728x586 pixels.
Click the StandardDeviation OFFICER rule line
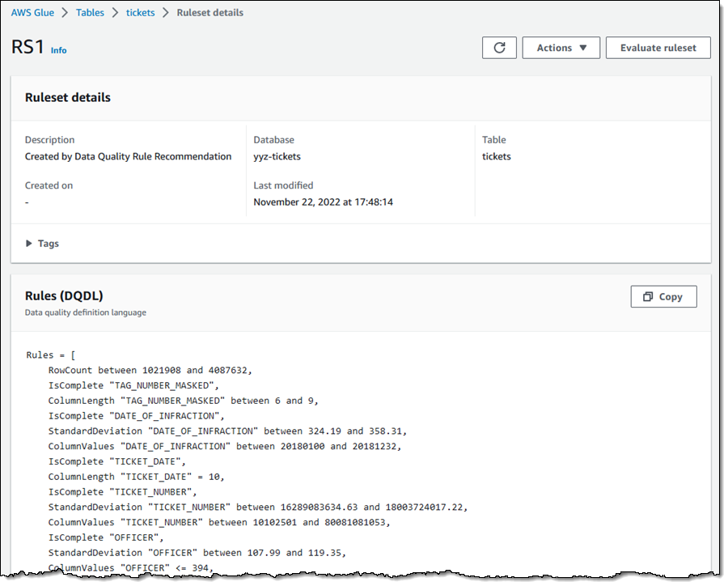click(x=197, y=553)
